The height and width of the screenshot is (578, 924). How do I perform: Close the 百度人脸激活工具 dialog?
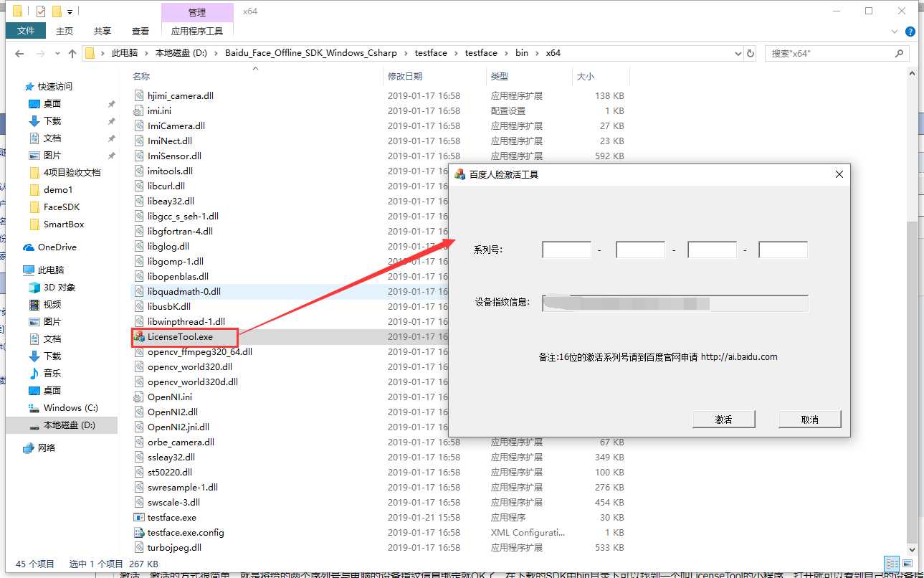(839, 174)
